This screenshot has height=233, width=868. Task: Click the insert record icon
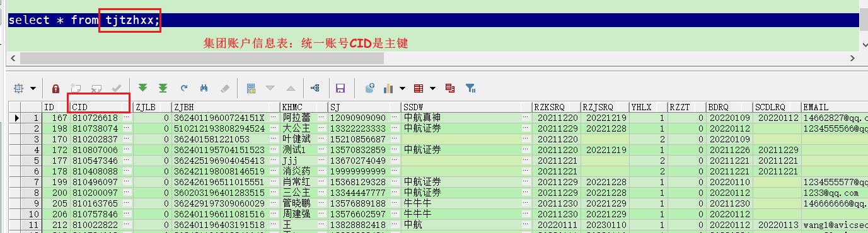[x=76, y=88]
